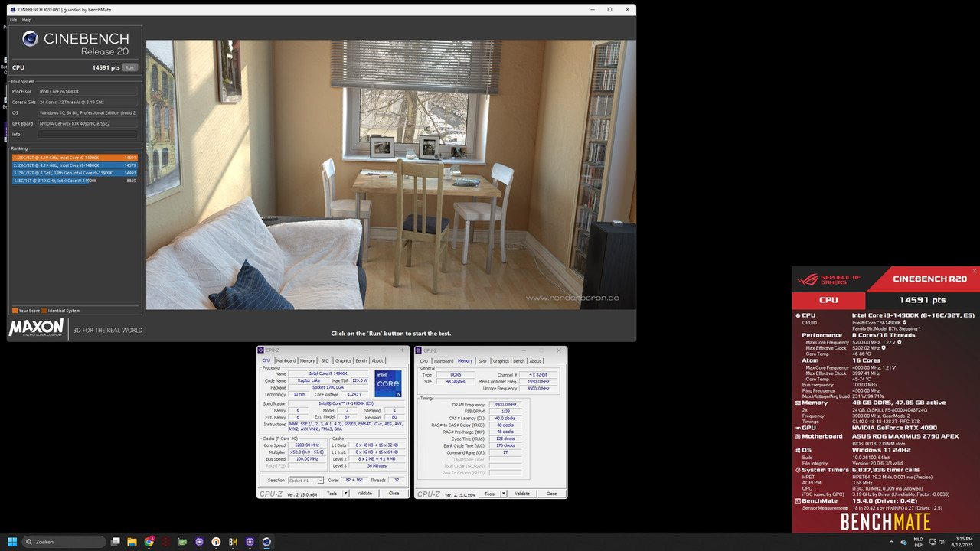Open the File menu in Cinebench
Image resolution: width=980 pixels, height=551 pixels.
(13, 20)
